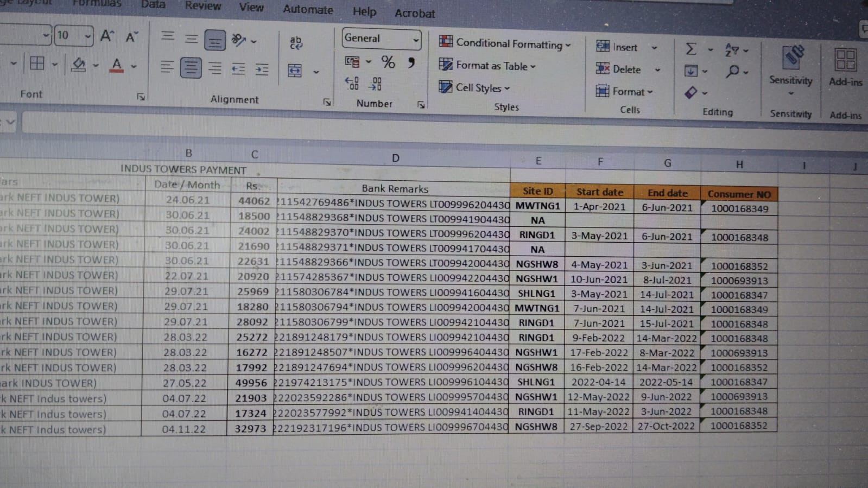Viewport: 868px width, 488px height.
Task: Decrease font size with the smaller A icon
Action: click(131, 37)
